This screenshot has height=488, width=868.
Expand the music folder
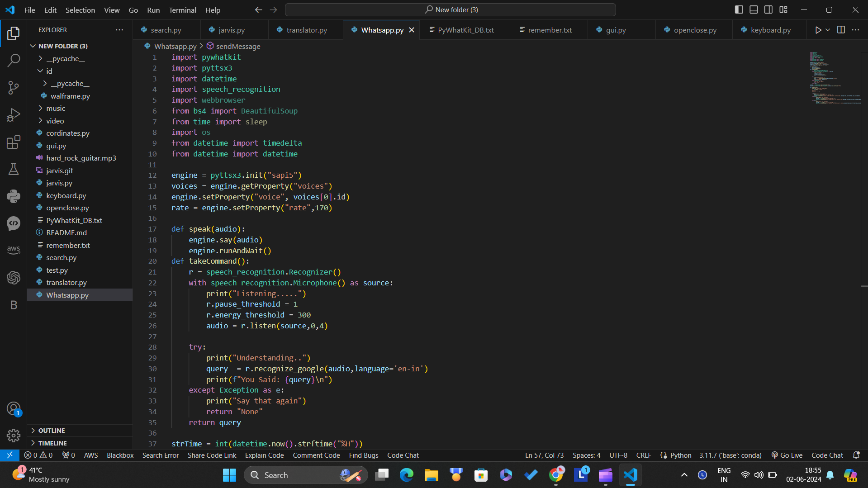56,108
